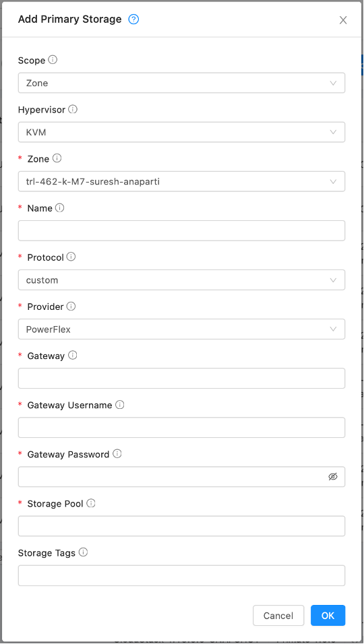
Task: Show info tooltip beside Scope label
Action: 53,60
